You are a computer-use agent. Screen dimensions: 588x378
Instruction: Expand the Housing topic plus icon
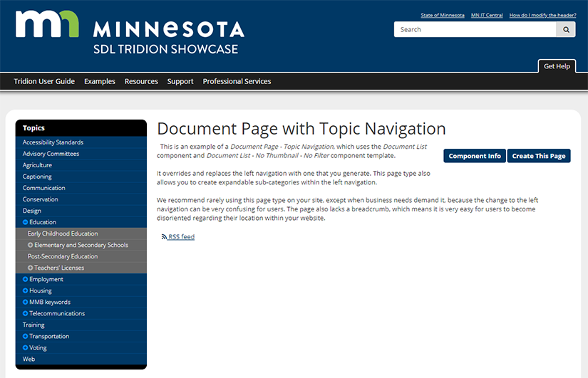point(26,290)
